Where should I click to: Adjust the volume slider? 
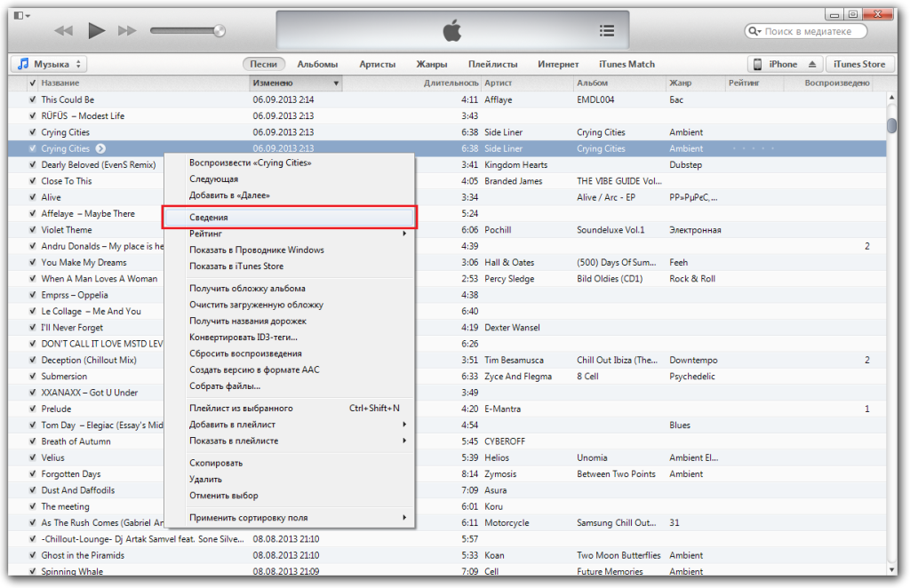pyautogui.click(x=187, y=31)
